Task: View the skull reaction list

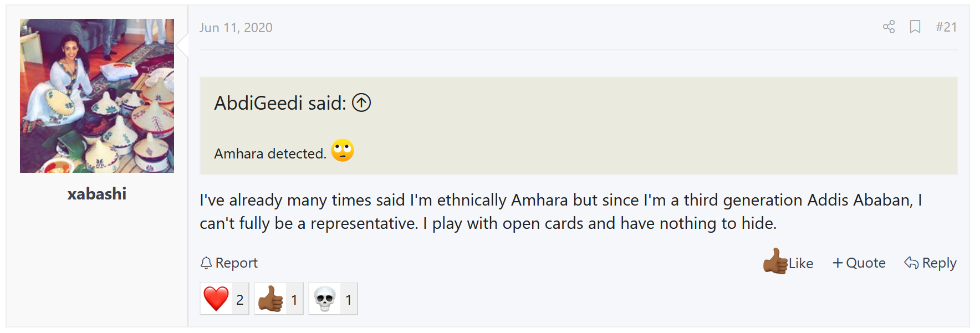Action: (333, 299)
